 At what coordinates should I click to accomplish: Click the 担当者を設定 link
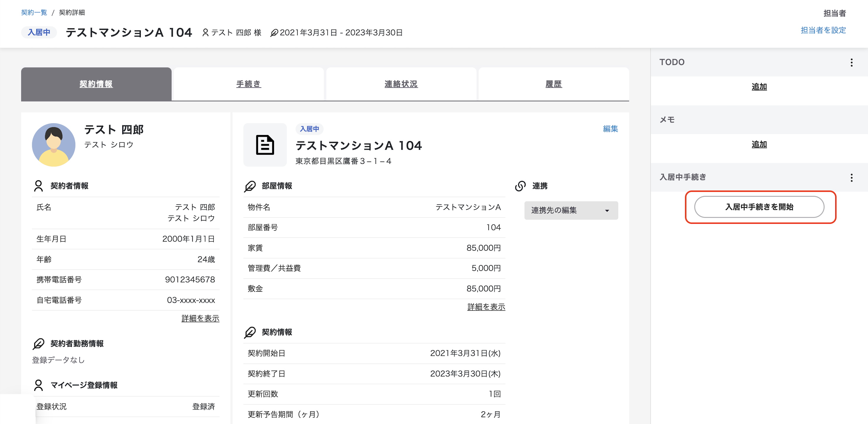coord(823,30)
